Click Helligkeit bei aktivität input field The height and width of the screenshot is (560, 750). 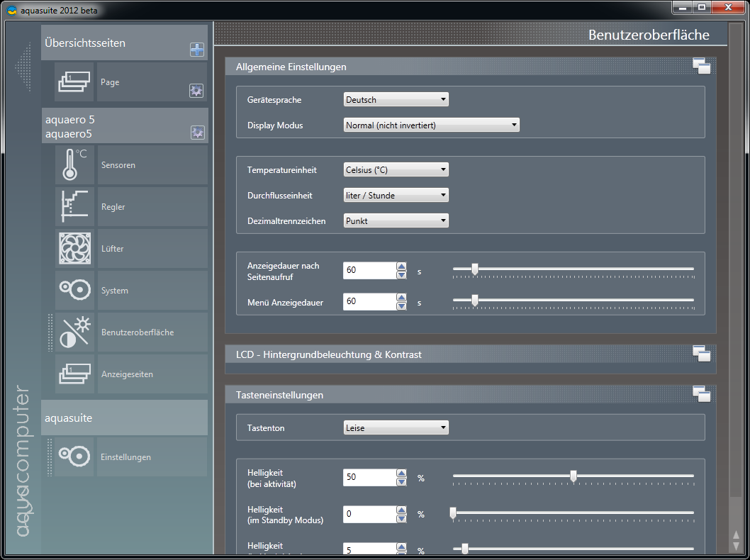pyautogui.click(x=370, y=477)
